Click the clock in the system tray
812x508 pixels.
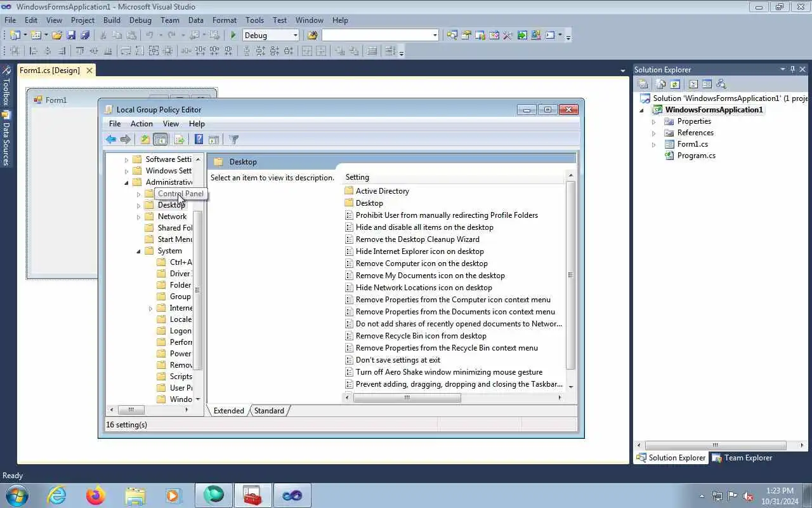[780, 495]
